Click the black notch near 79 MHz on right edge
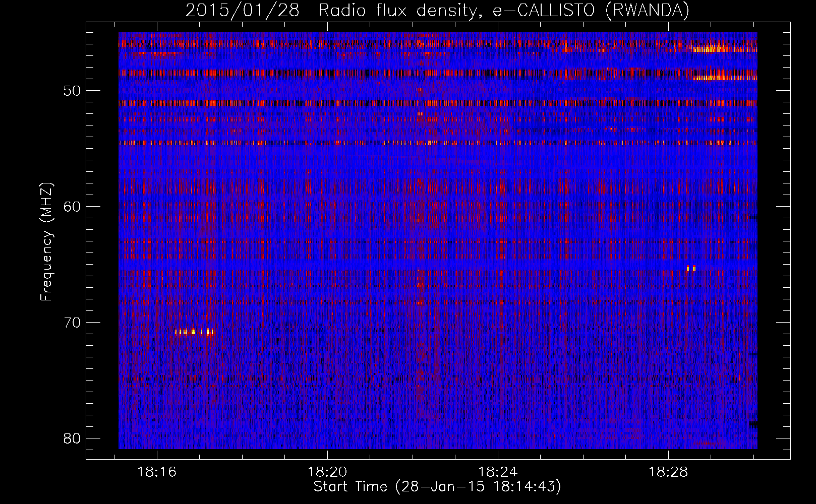The height and width of the screenshot is (504, 816). click(x=753, y=424)
